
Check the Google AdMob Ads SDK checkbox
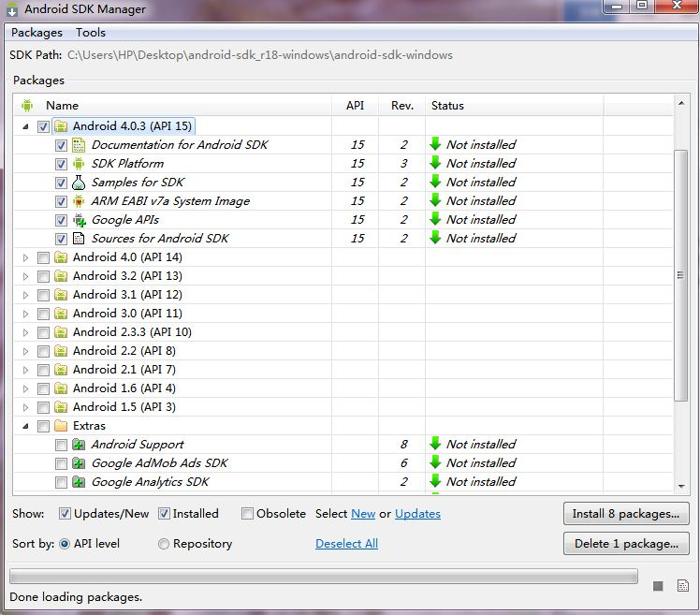(x=61, y=463)
